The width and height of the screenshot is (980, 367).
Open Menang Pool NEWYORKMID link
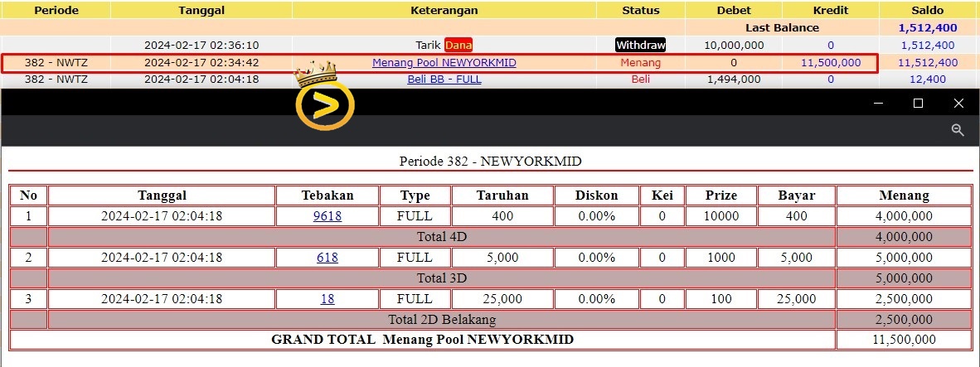pos(444,62)
